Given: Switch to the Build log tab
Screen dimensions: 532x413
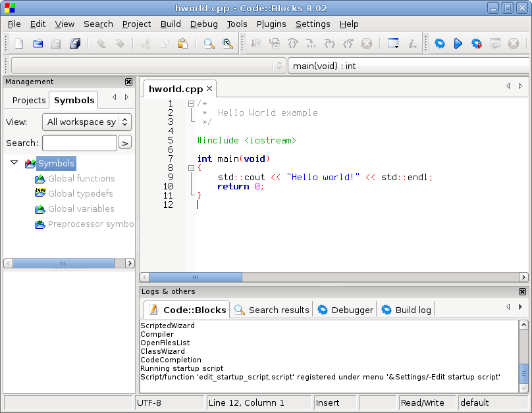Looking at the screenshot, I should (406, 310).
